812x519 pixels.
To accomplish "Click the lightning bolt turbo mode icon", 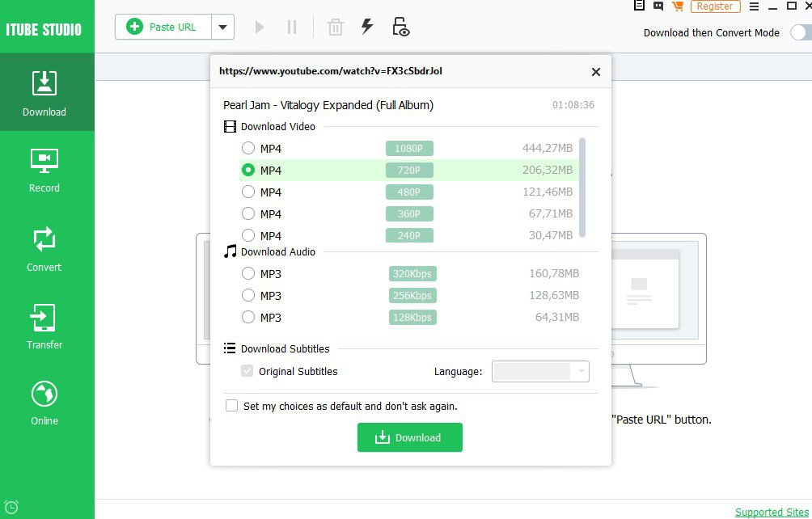I will point(367,27).
